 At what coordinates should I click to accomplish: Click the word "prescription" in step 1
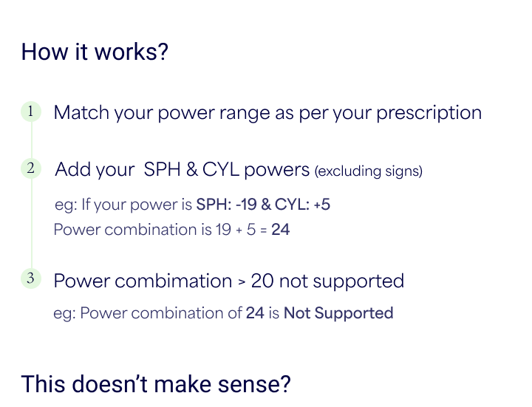(x=429, y=113)
